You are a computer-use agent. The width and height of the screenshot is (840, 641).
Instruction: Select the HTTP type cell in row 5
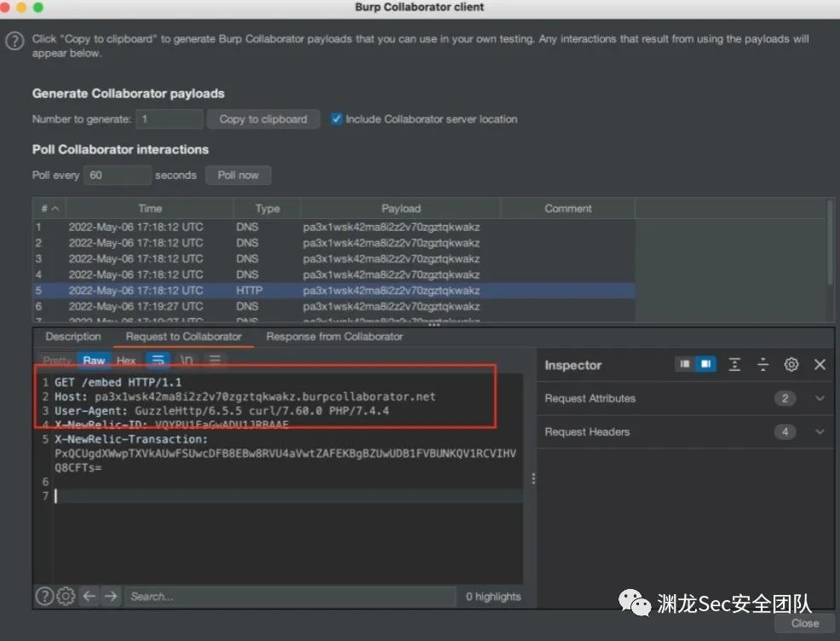pos(249,291)
